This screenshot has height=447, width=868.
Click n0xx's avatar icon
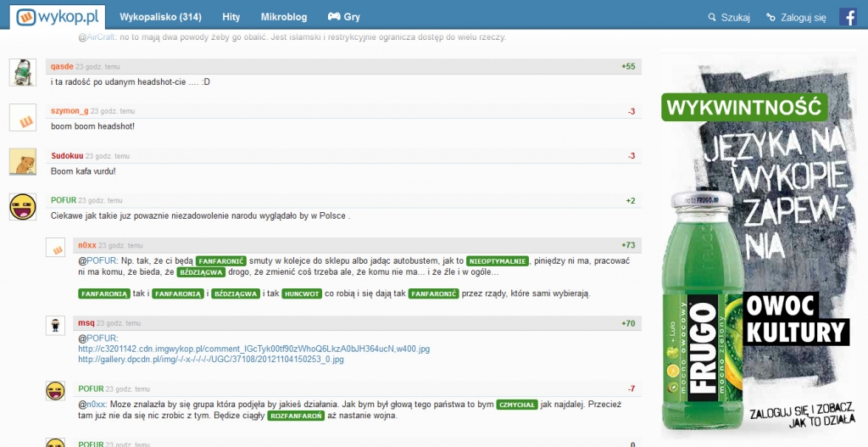[x=55, y=248]
